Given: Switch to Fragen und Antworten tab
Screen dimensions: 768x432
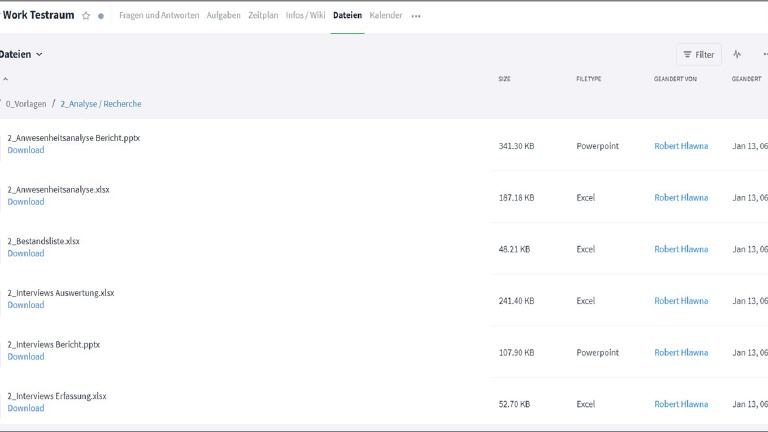Looking at the screenshot, I should pyautogui.click(x=159, y=16).
